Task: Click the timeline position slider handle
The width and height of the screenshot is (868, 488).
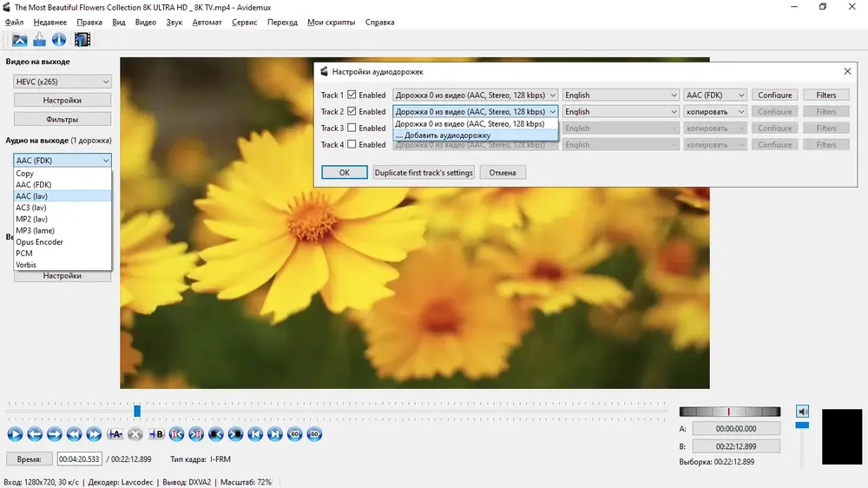Action: pos(137,411)
